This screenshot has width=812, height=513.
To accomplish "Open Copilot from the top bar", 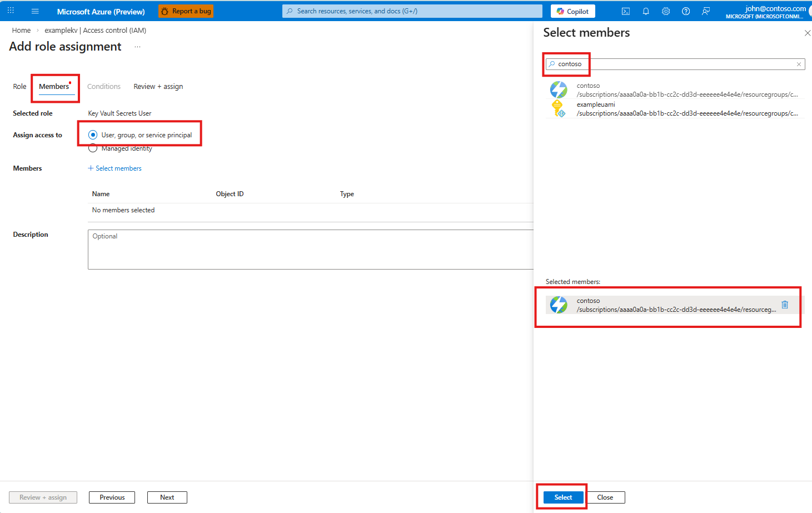I will pyautogui.click(x=572, y=11).
